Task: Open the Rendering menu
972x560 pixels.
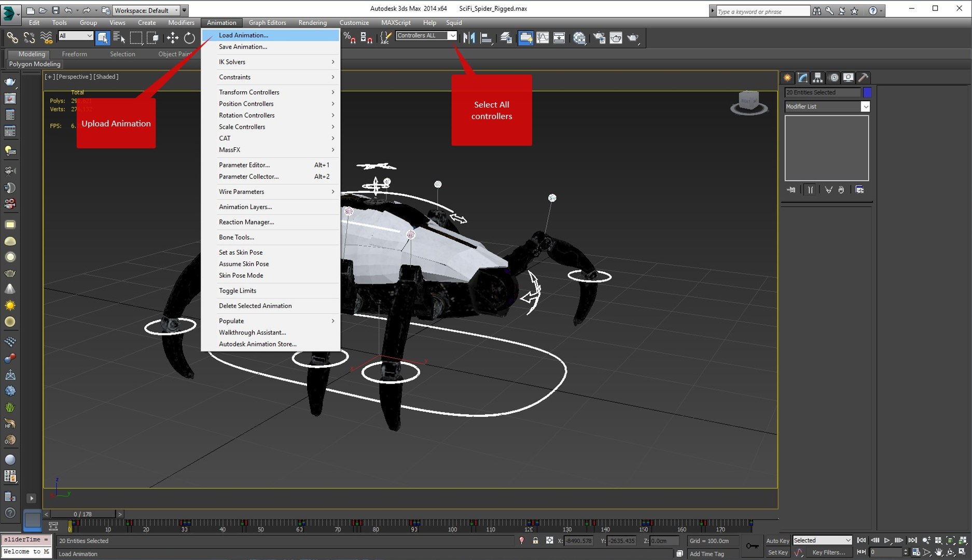Action: 312,22
